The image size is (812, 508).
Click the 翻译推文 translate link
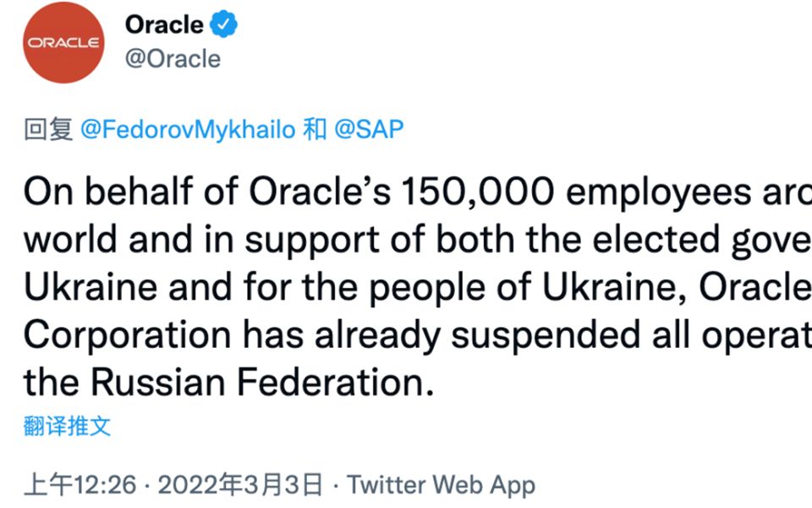[x=67, y=426]
